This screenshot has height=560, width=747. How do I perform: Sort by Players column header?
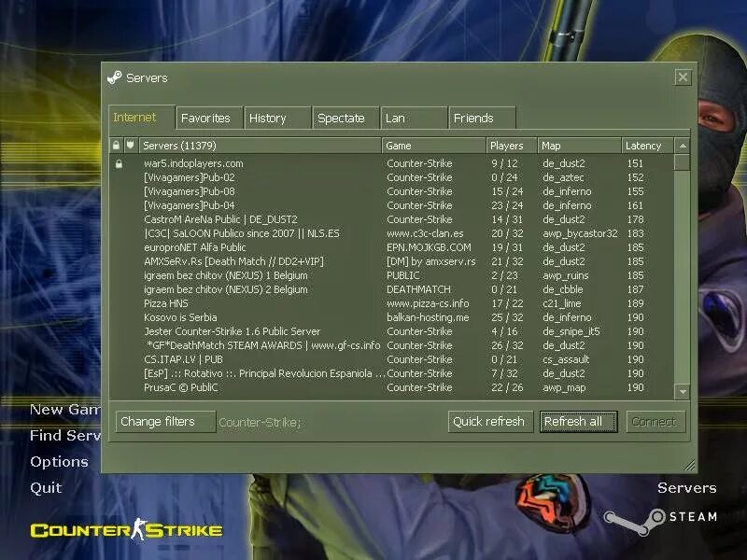[x=511, y=146]
